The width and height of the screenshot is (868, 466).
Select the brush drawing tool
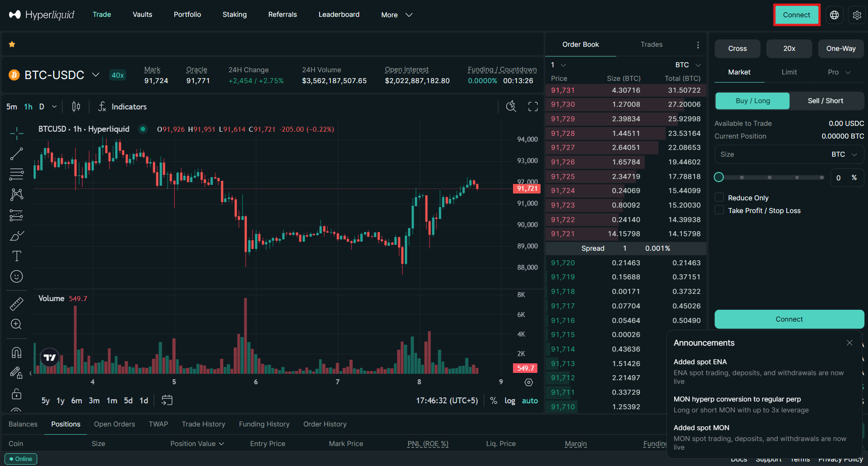pos(16,235)
